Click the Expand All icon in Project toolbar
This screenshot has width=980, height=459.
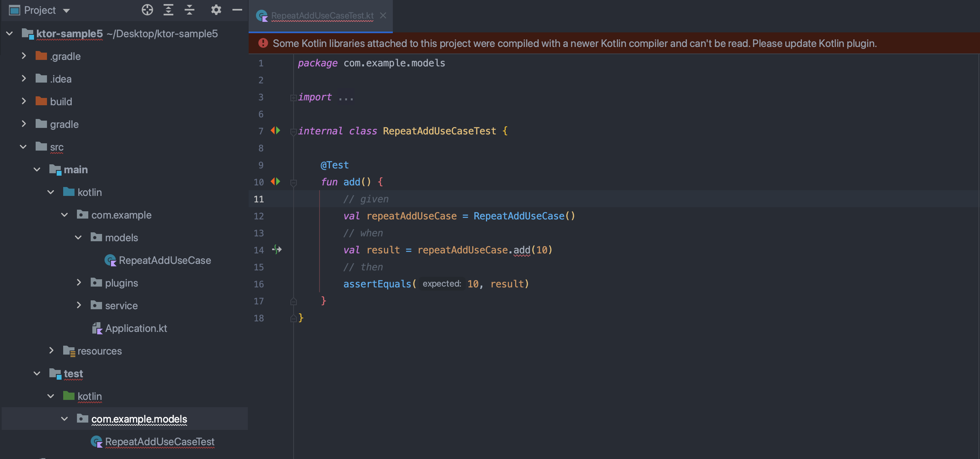168,10
